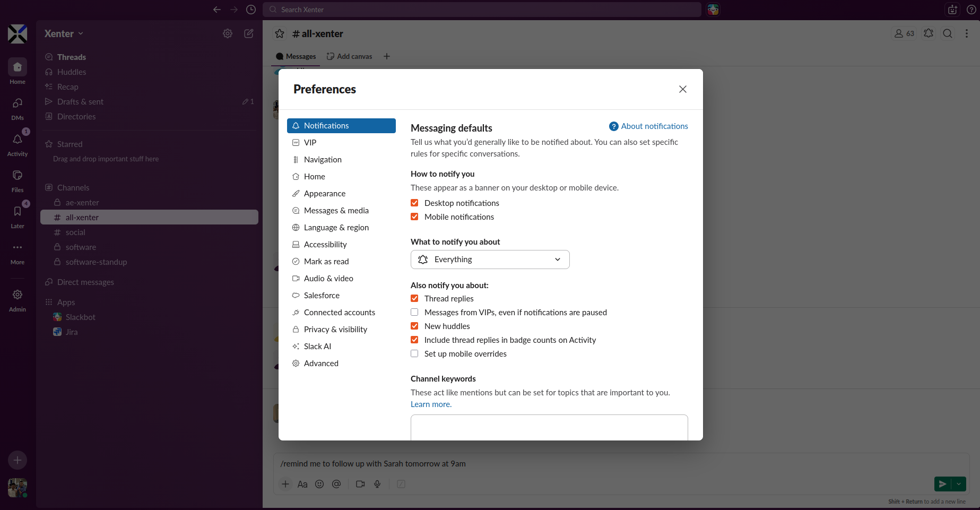This screenshot has width=980, height=510.
Task: Check Set up mobile overrides
Action: coord(414,353)
